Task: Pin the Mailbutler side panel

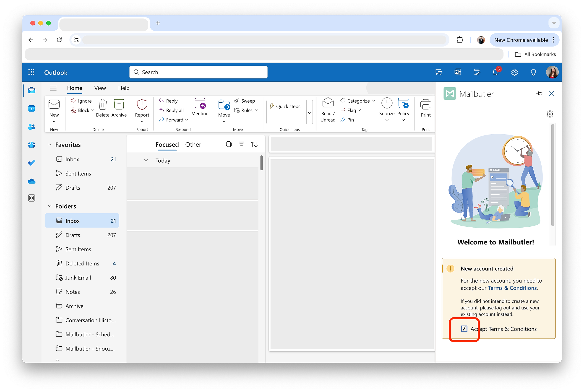Action: coord(539,93)
